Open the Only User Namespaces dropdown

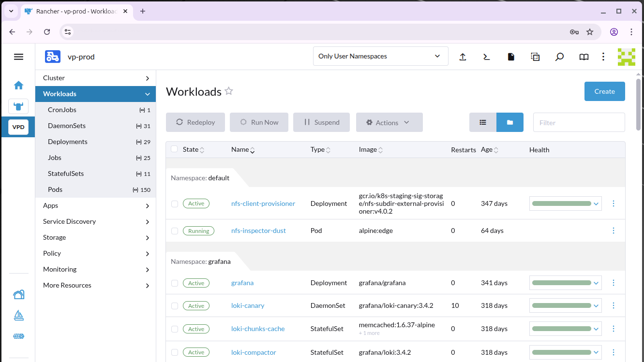380,56
